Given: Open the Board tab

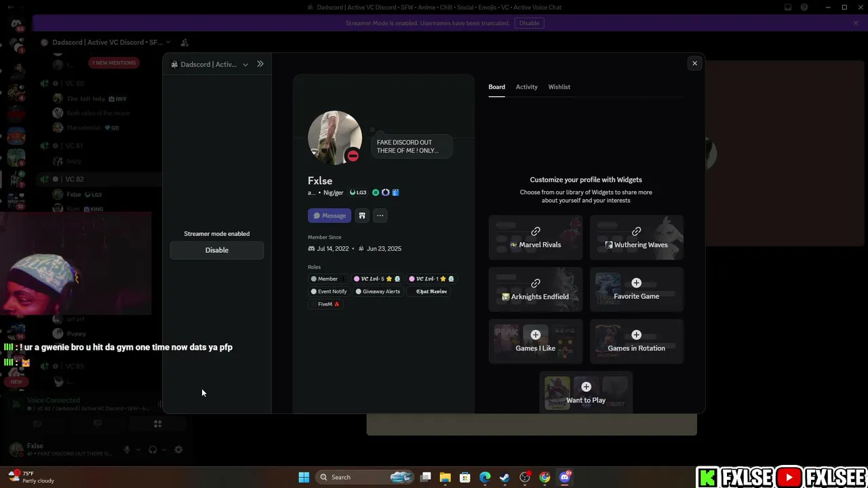Looking at the screenshot, I should [x=496, y=87].
